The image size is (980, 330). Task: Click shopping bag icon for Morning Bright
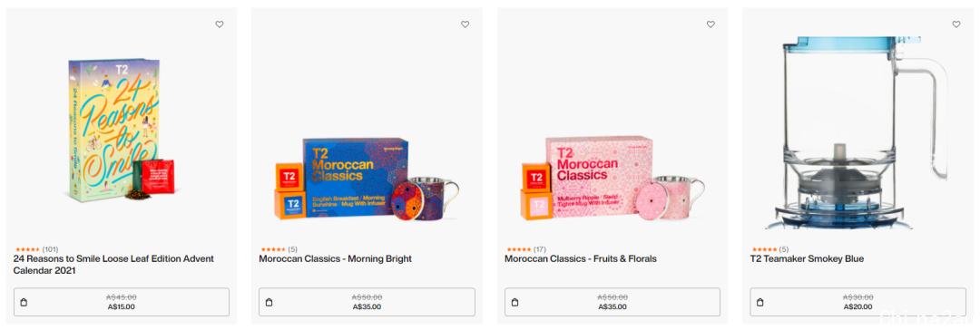point(269,303)
